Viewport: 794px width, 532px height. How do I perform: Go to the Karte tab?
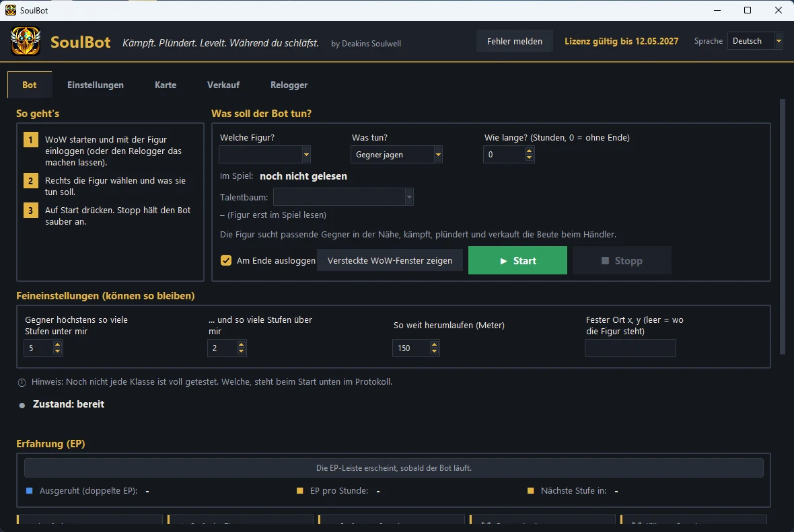(x=166, y=85)
